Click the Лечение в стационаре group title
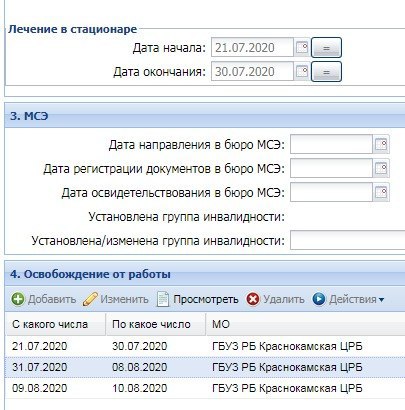The width and height of the screenshot is (405, 410). [x=72, y=29]
